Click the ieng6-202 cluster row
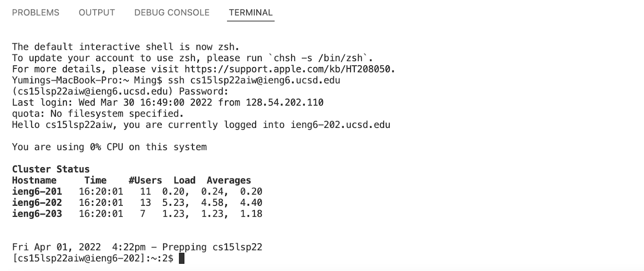This screenshot has width=644, height=271. coord(137,203)
